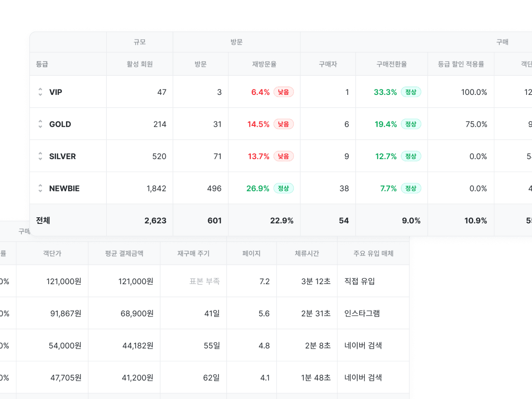Click the 68,900원 cell
The image size is (532, 399).
pyautogui.click(x=137, y=313)
